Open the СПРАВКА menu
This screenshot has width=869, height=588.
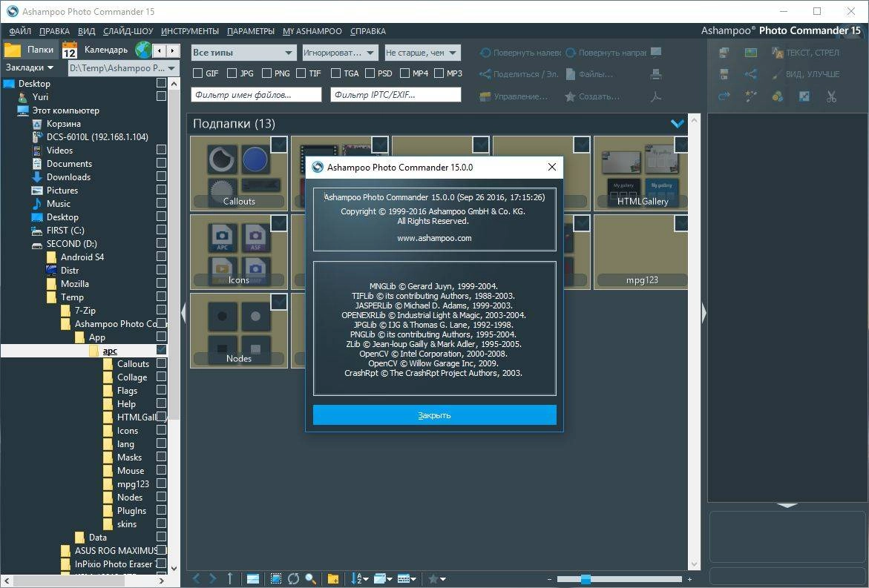tap(368, 31)
